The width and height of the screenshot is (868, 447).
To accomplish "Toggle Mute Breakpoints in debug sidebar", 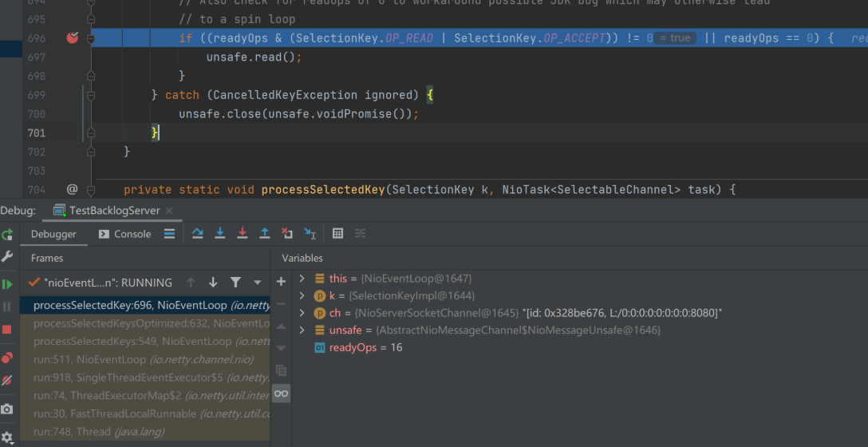I will click(7, 381).
